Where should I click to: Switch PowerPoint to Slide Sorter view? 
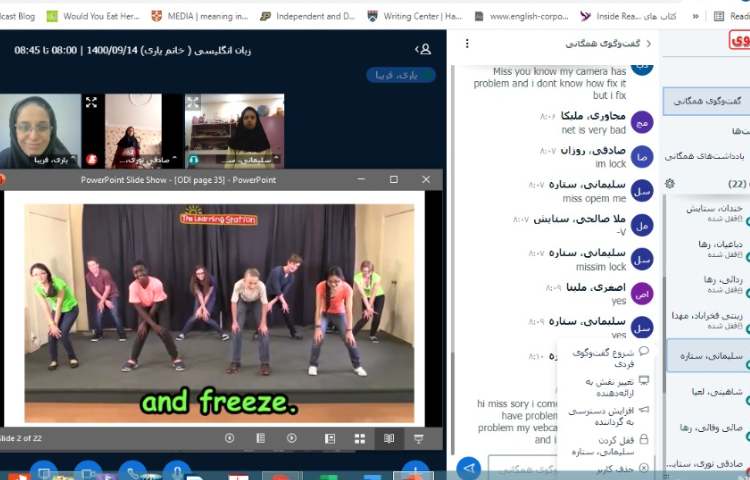pyautogui.click(x=360, y=438)
